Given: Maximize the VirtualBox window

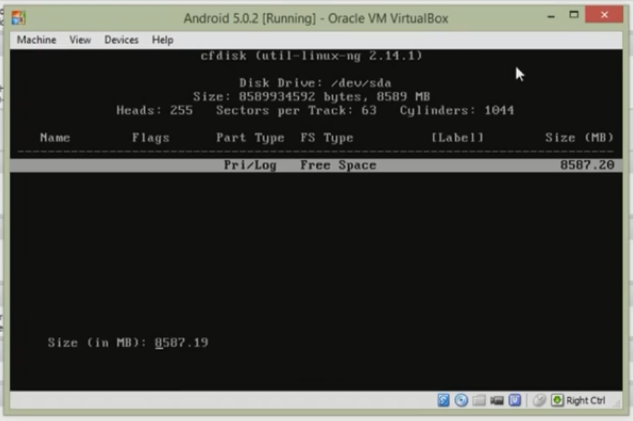Looking at the screenshot, I should coord(574,15).
